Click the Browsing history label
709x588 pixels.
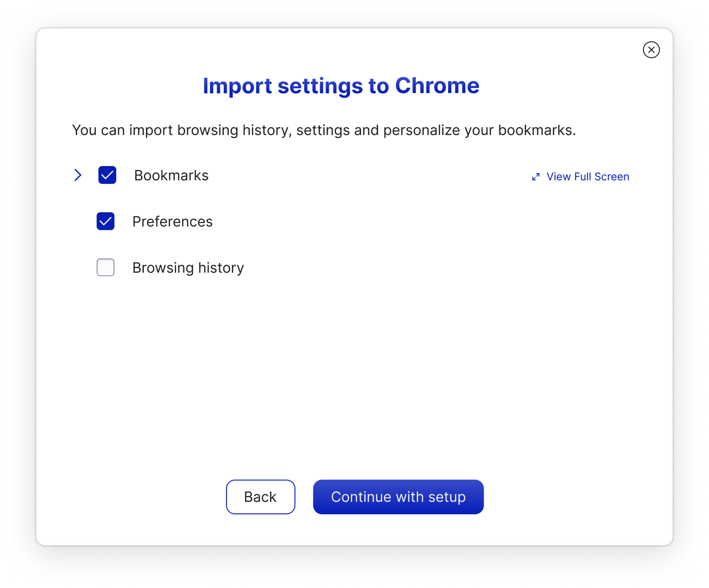188,267
